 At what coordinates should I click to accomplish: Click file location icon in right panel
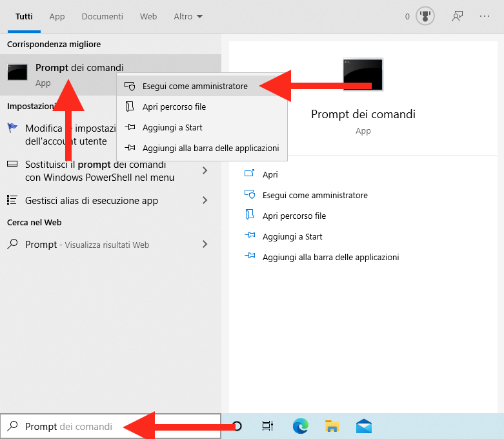250,214
